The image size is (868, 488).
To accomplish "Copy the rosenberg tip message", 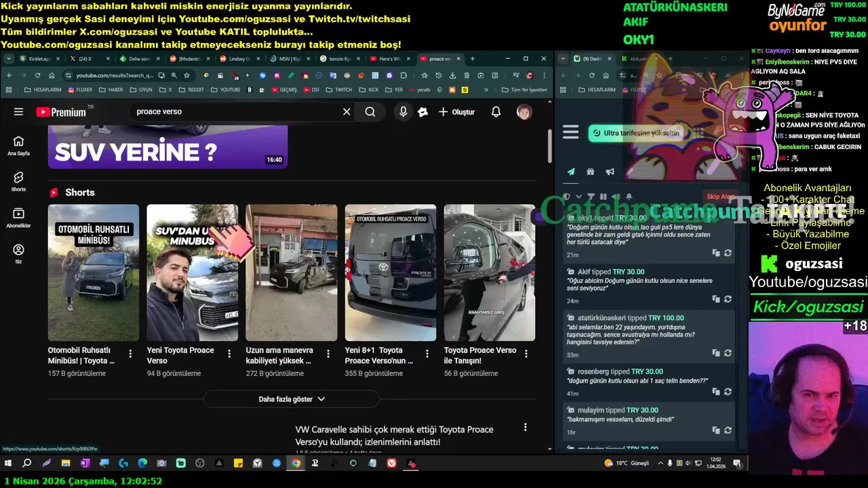I will tap(716, 392).
